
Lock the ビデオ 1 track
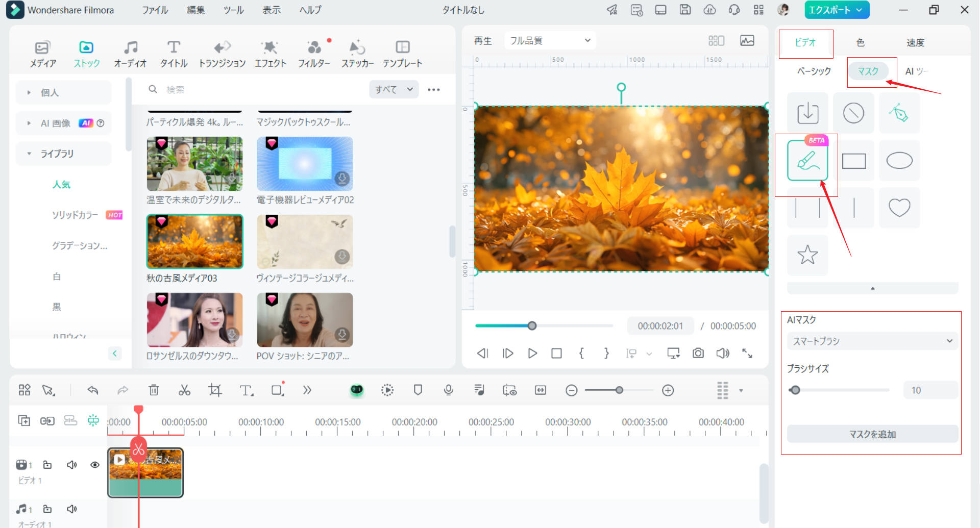click(47, 465)
